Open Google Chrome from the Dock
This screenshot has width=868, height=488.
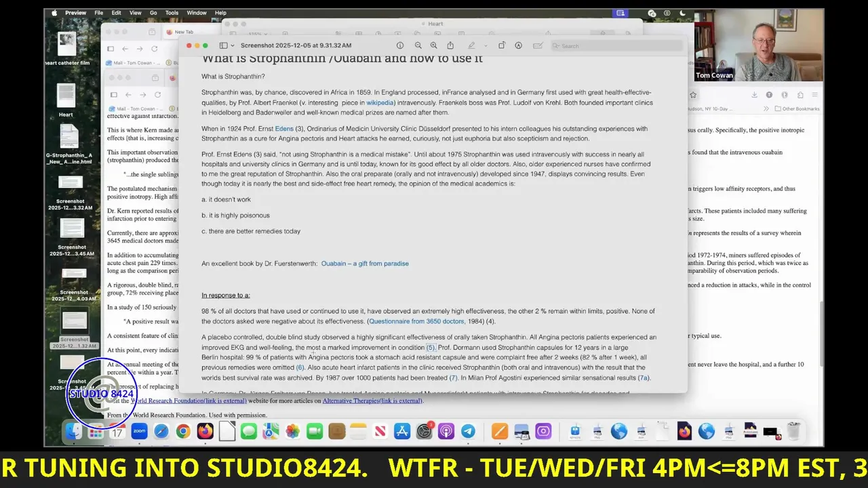coord(183,431)
